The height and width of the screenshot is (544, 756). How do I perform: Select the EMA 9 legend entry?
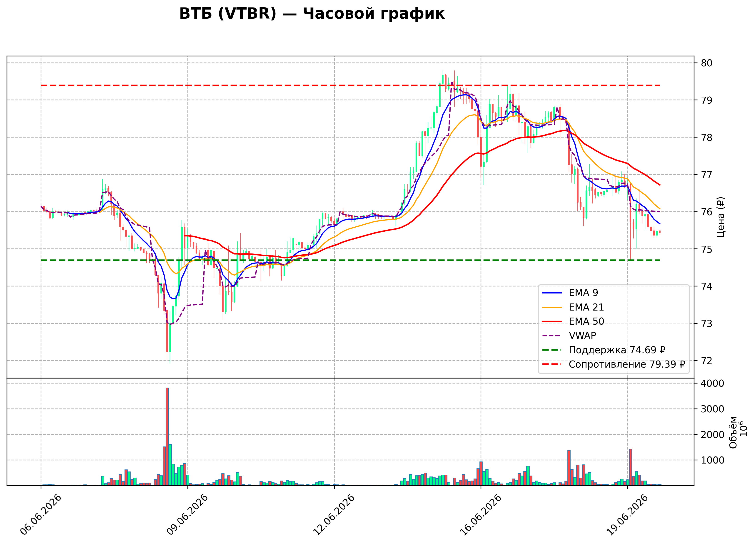[x=570, y=293]
